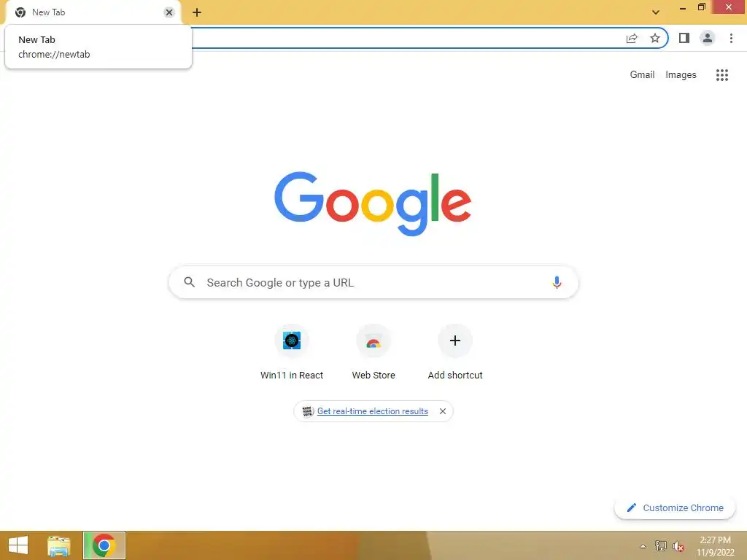This screenshot has height=560, width=747.
Task: Open the Win11 in React shortcut
Action: click(292, 352)
